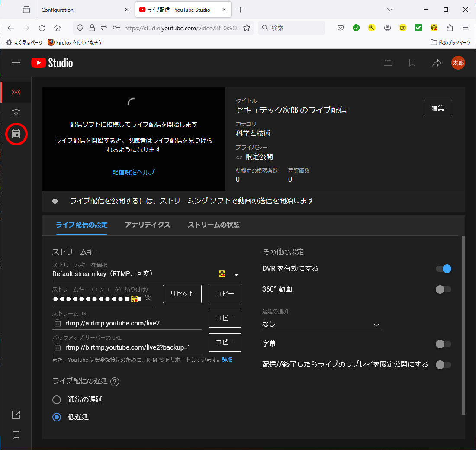Copy the backup server URL
476x450 pixels.
tap(225, 343)
